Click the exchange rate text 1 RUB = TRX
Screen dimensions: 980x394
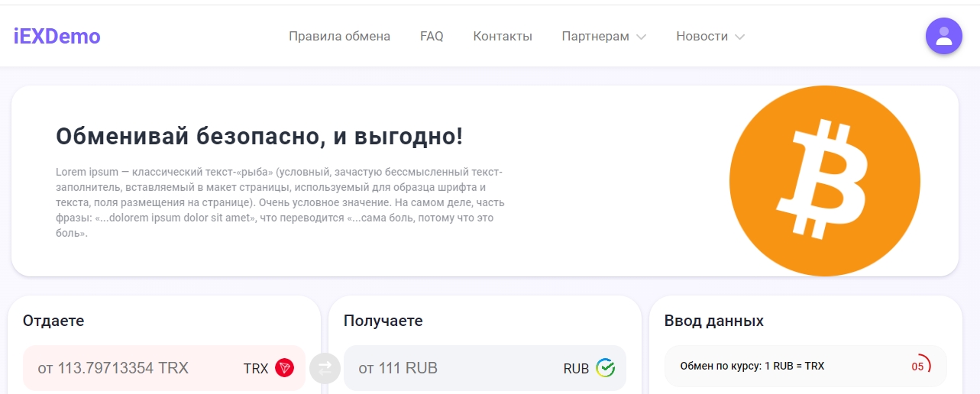point(752,366)
